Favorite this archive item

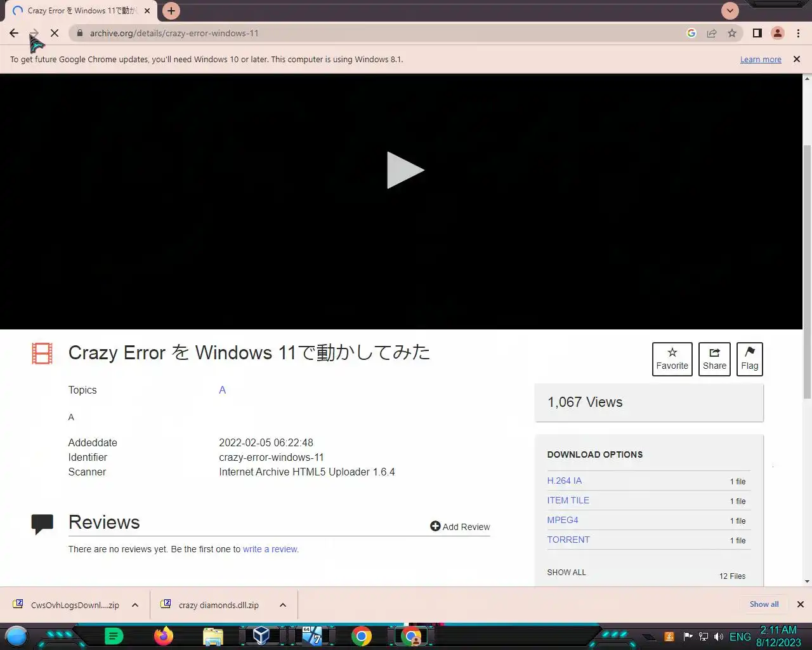tap(672, 359)
